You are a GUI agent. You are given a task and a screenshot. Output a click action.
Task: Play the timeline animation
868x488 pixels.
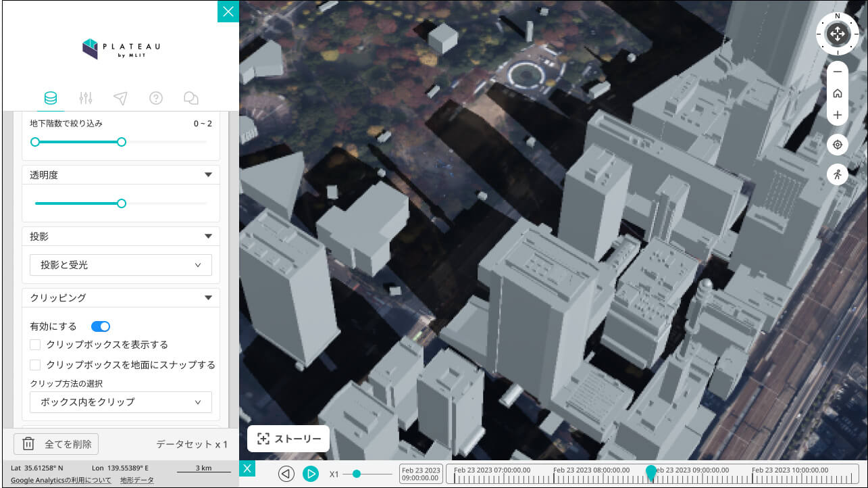tap(310, 474)
